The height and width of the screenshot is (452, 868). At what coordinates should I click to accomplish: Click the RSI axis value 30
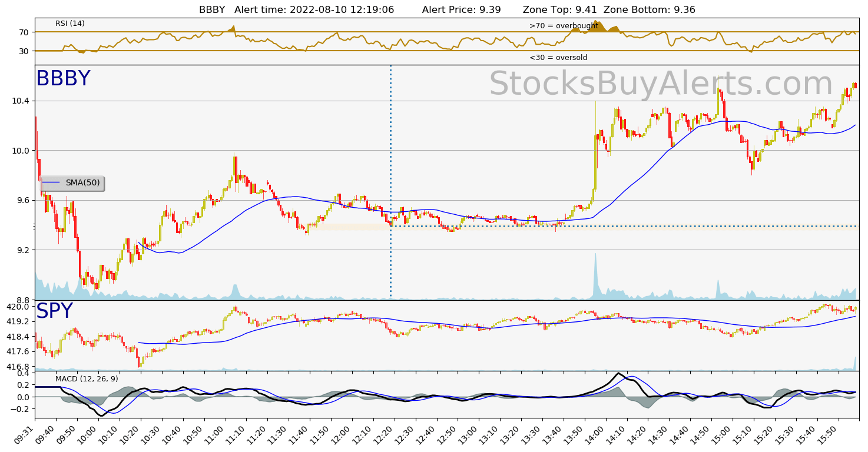point(24,51)
